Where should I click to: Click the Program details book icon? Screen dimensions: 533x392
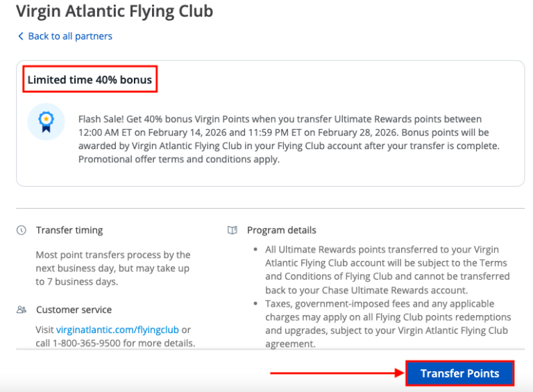coord(232,230)
